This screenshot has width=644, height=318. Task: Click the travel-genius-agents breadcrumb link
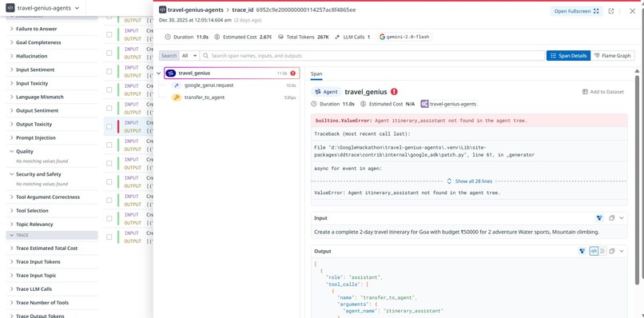pos(196,10)
